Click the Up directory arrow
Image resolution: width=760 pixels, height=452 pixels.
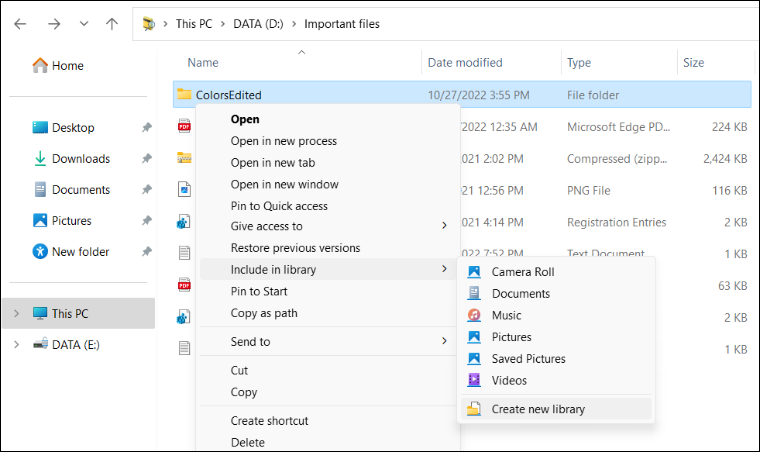(x=112, y=23)
